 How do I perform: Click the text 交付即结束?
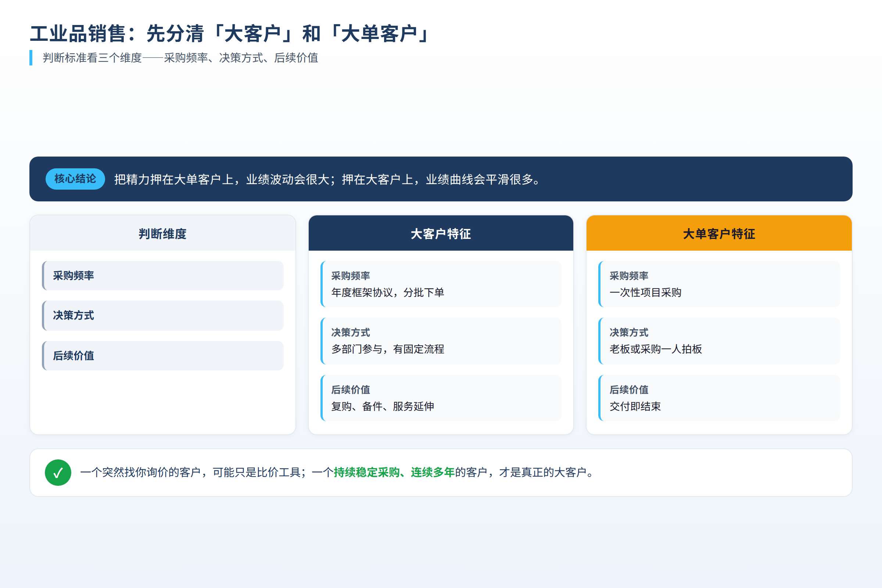pos(635,406)
